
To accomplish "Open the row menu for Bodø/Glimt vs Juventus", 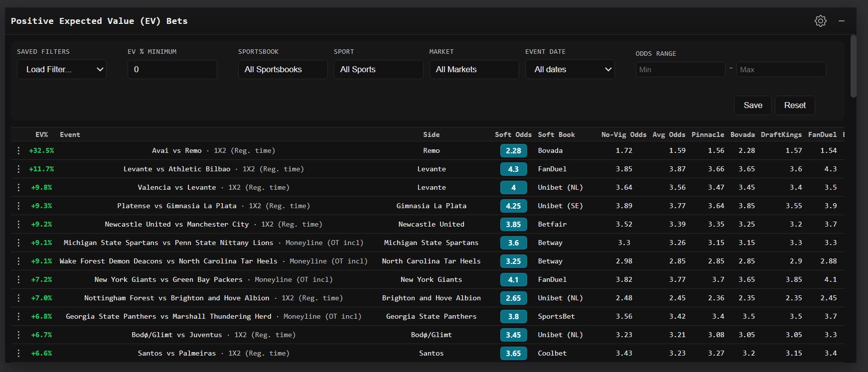I will 18,335.
